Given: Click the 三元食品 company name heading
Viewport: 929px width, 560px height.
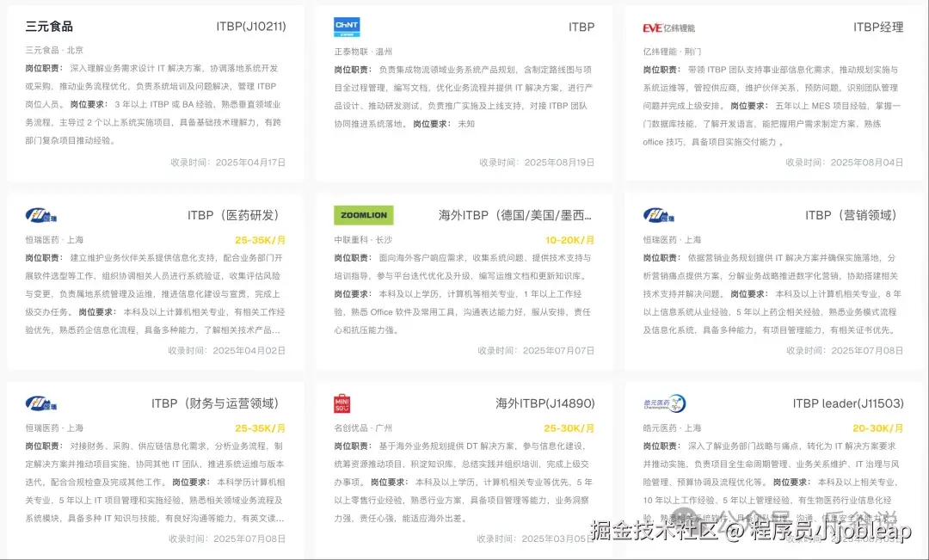Looking at the screenshot, I should click(49, 26).
